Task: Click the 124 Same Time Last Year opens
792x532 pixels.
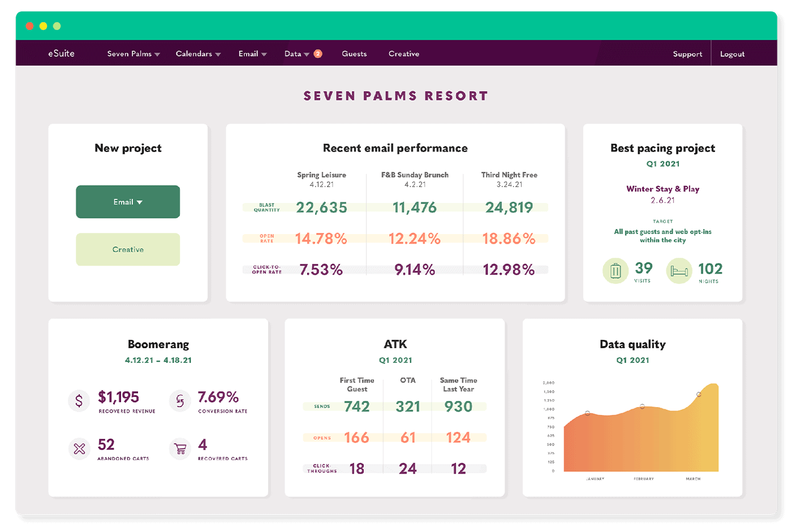Action: coord(458,438)
